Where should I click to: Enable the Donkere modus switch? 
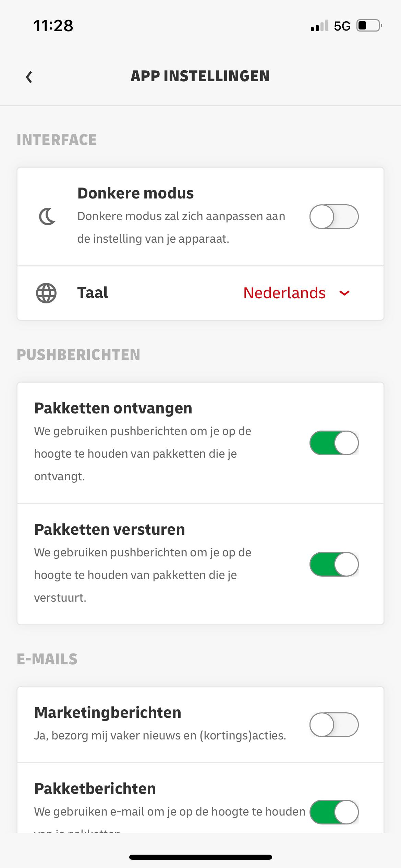(x=334, y=217)
